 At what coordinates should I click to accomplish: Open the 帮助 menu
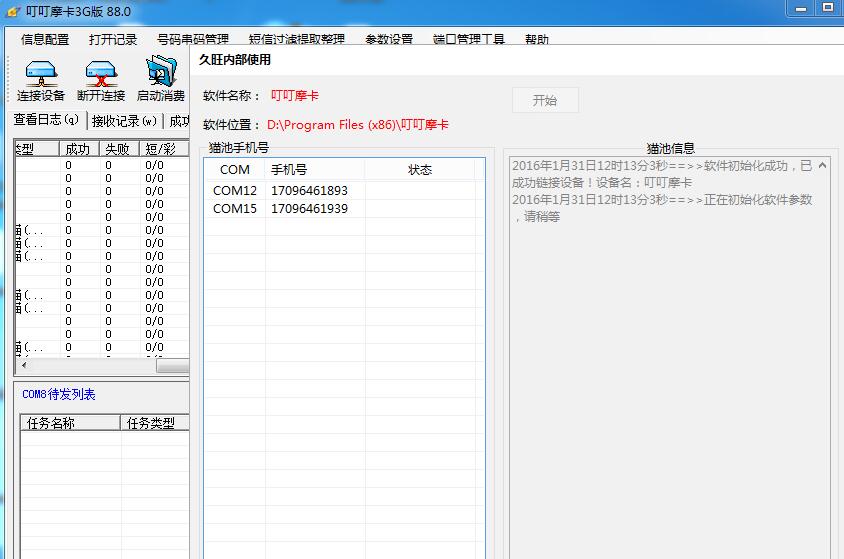tap(537, 39)
